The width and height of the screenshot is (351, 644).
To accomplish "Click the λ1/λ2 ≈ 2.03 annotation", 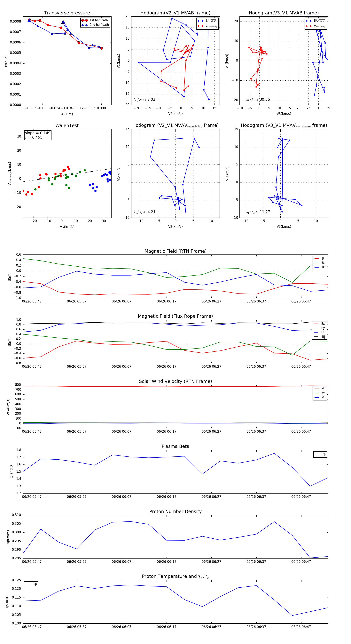I will coord(144,100).
